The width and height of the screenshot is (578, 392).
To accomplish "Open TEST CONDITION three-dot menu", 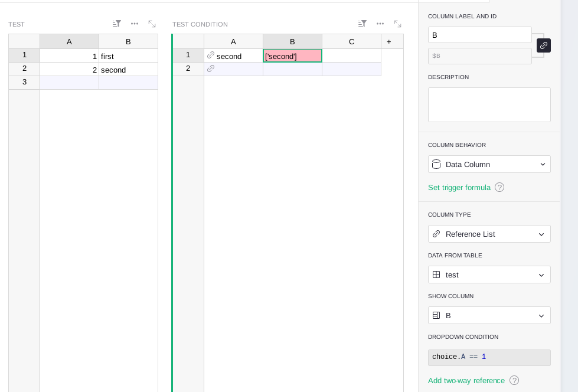I will click(380, 24).
